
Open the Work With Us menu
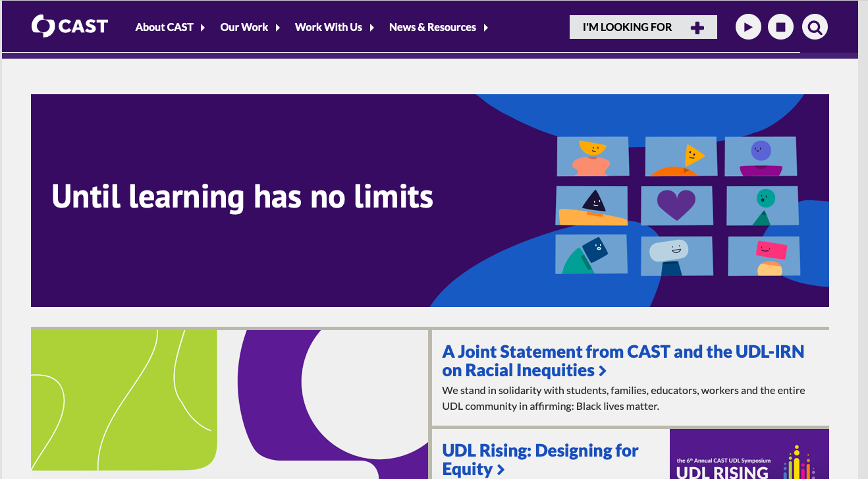(x=328, y=27)
